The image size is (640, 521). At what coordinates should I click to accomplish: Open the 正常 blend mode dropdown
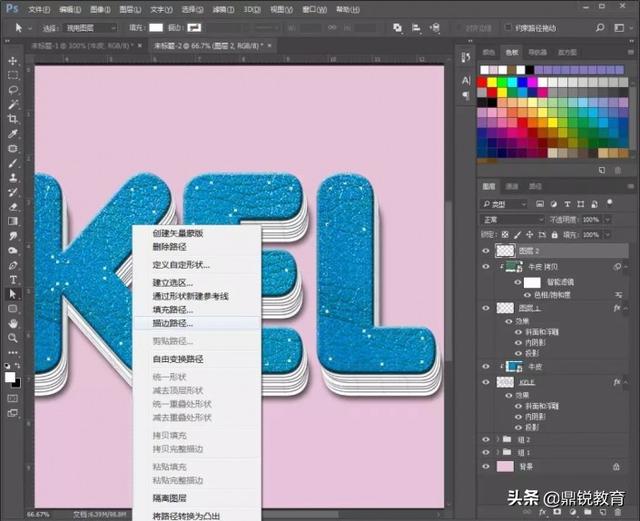512,220
